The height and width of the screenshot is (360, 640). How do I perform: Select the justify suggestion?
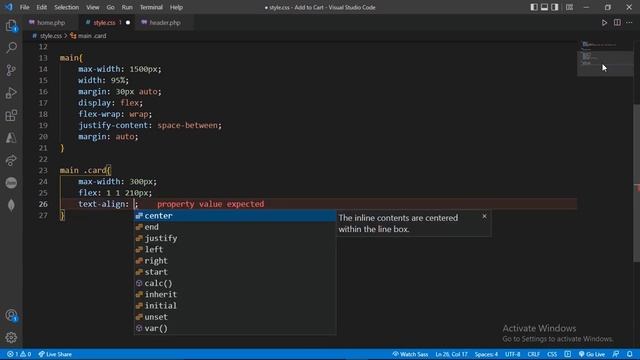point(235,238)
